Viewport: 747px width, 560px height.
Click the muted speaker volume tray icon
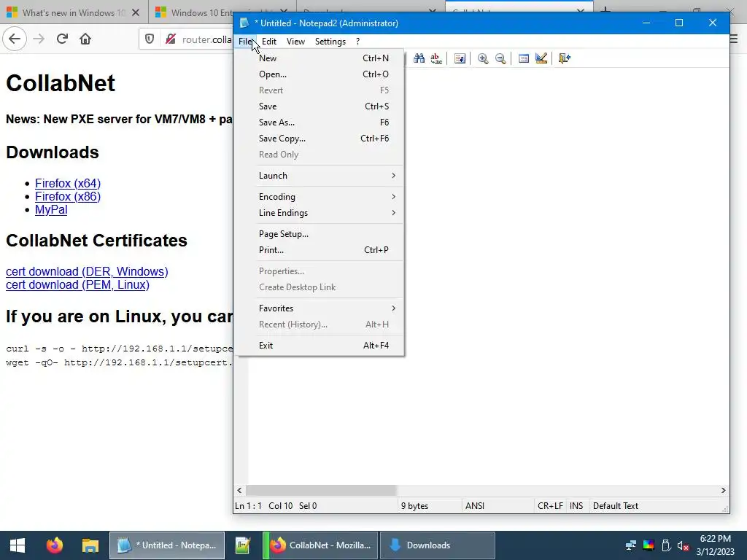683,545
